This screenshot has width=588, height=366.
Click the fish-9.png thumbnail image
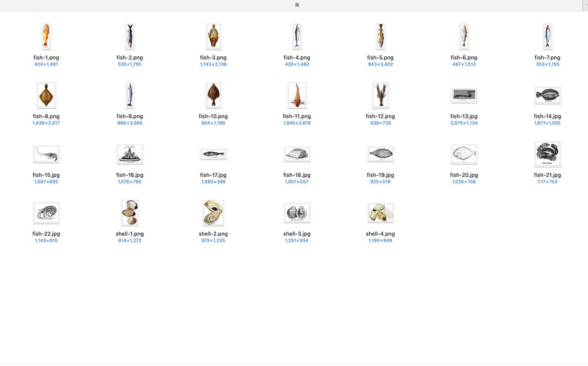pyautogui.click(x=130, y=95)
